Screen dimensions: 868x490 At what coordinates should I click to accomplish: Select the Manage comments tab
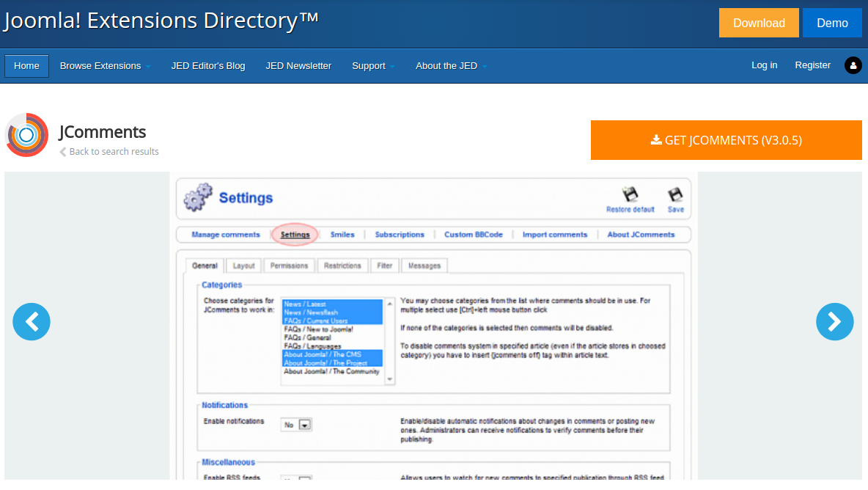click(x=225, y=235)
